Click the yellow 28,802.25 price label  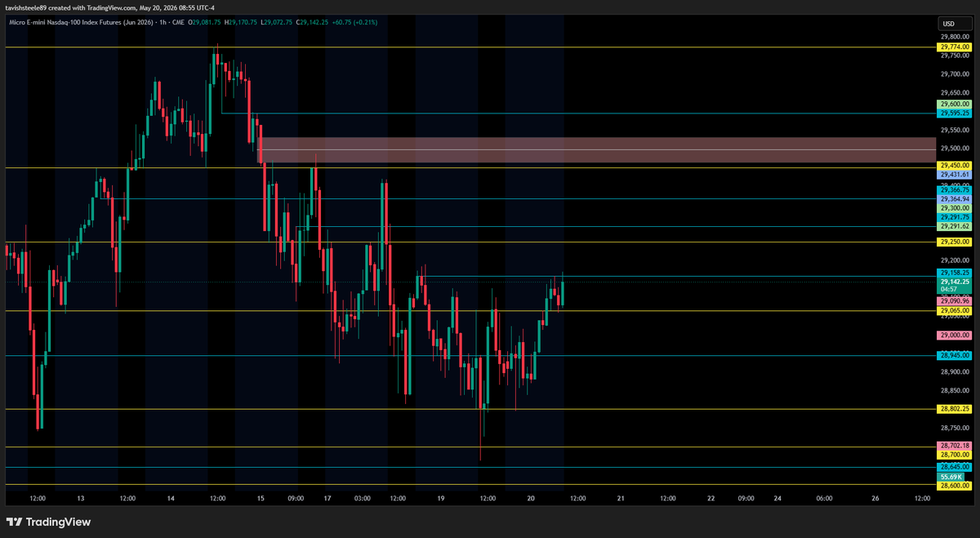[955, 409]
